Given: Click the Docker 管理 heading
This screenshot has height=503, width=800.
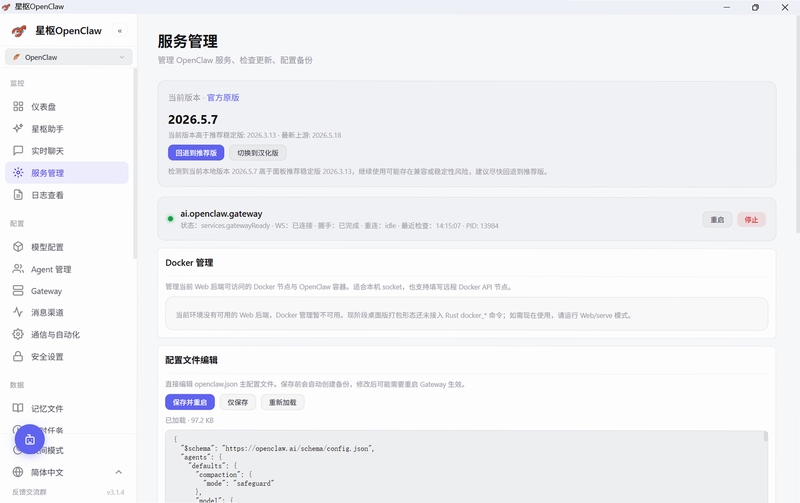Looking at the screenshot, I should coord(189,263).
